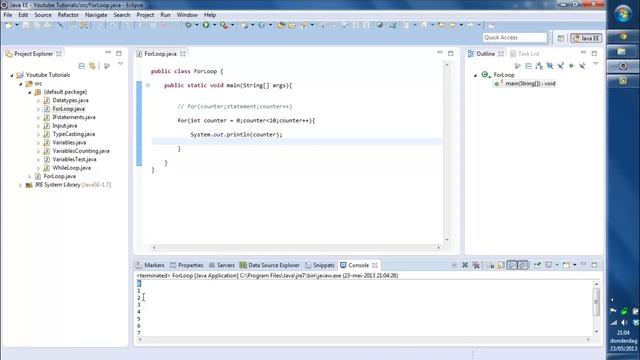The image size is (640, 360).
Task: Open the Navigate menu
Action: [x=96, y=15]
